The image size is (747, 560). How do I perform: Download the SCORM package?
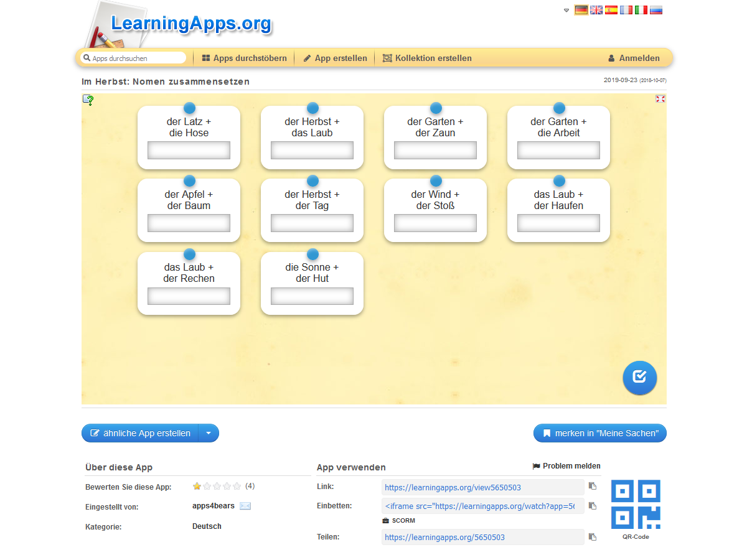(399, 520)
